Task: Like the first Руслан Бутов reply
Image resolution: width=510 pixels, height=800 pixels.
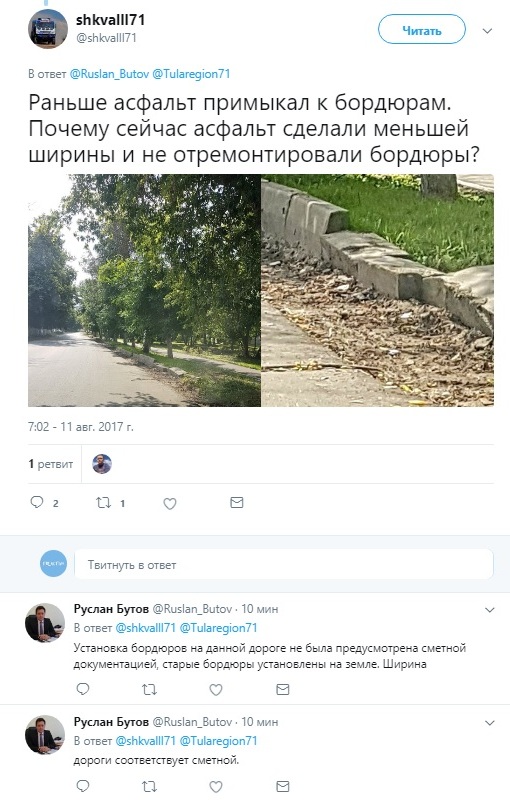Action: 216,689
